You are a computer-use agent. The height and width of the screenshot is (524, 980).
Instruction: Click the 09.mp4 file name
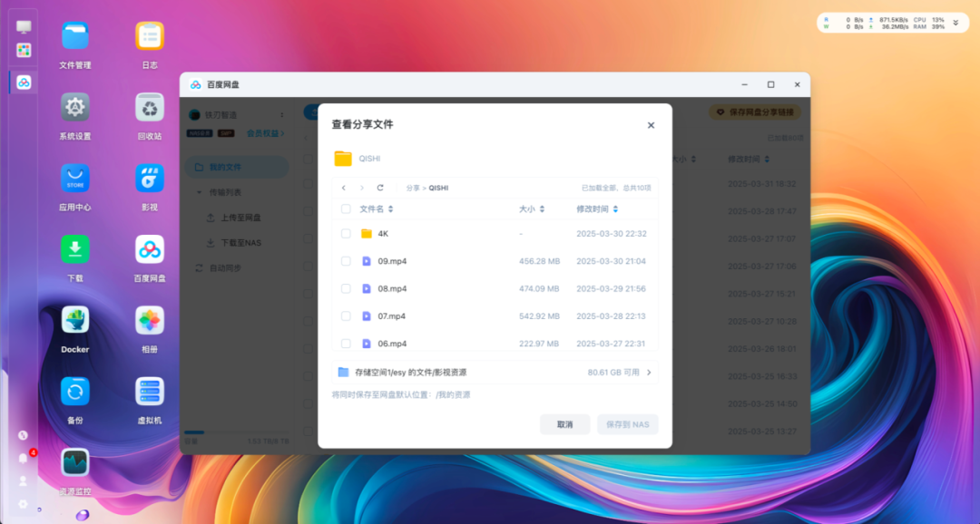pyautogui.click(x=393, y=261)
